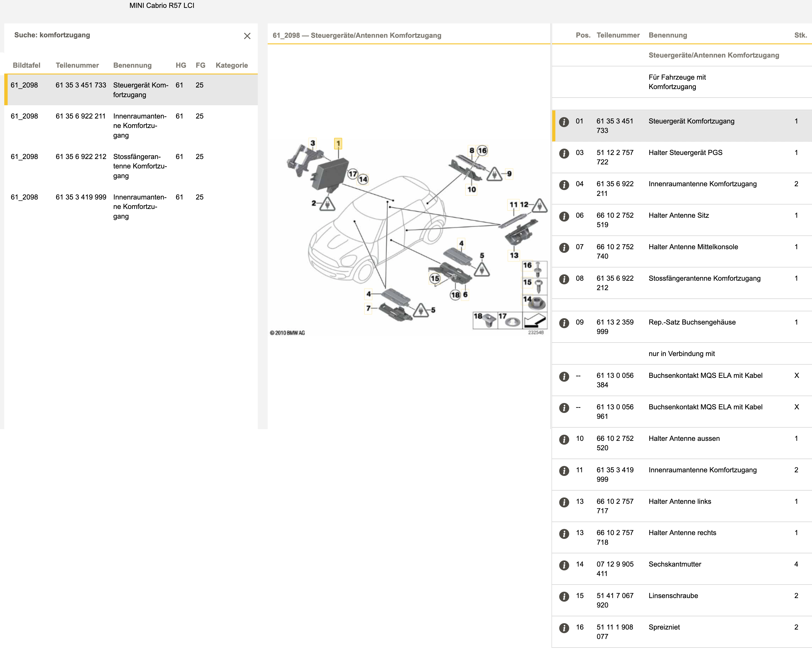Click info icon for Halter Steuergerät PGS
The width and height of the screenshot is (812, 650).
click(564, 154)
